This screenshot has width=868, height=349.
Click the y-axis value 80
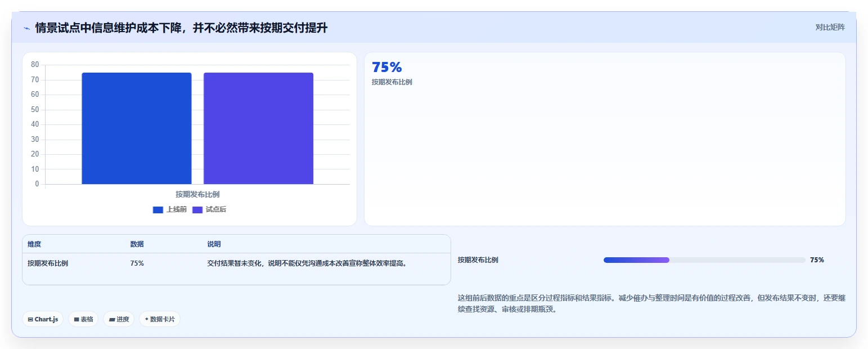click(35, 65)
